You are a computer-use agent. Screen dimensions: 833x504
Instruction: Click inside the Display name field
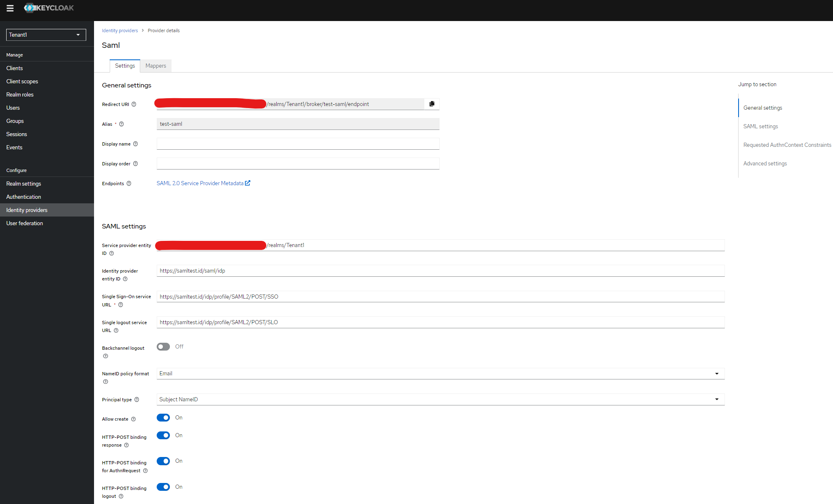pyautogui.click(x=297, y=144)
